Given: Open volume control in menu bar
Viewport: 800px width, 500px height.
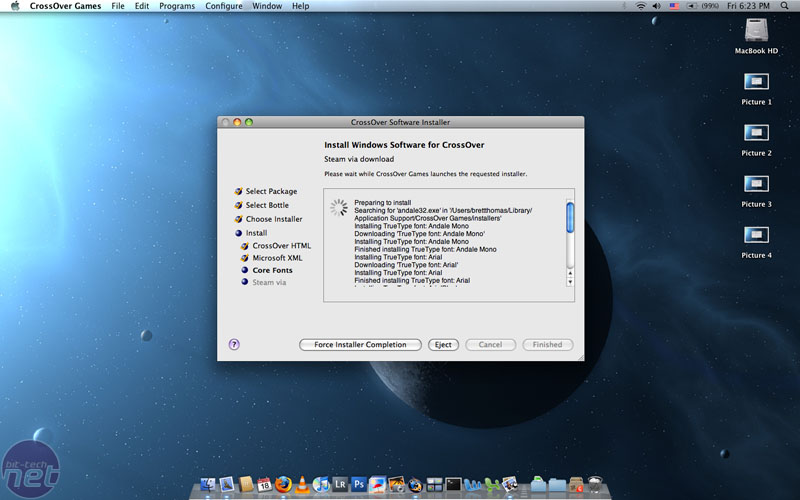Looking at the screenshot, I should [x=657, y=6].
